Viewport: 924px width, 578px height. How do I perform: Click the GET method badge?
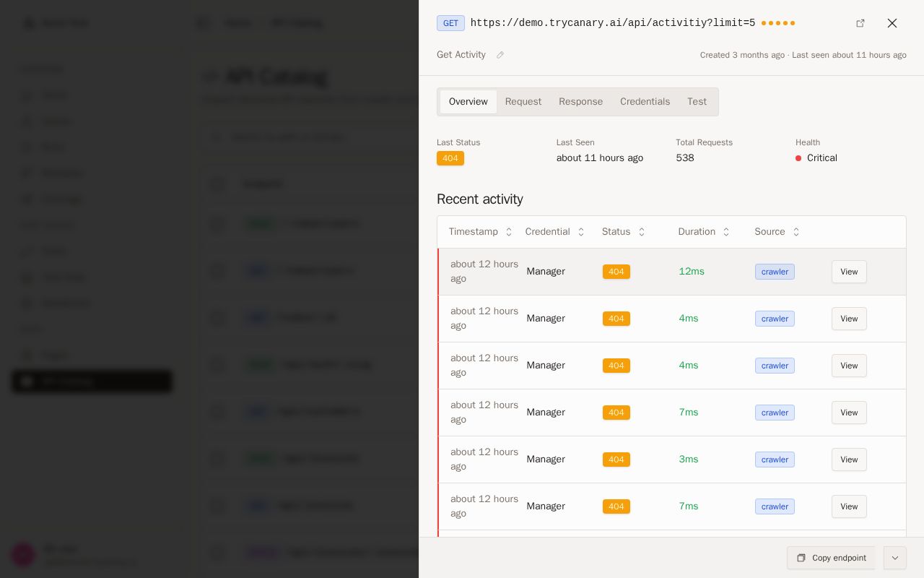click(x=450, y=23)
